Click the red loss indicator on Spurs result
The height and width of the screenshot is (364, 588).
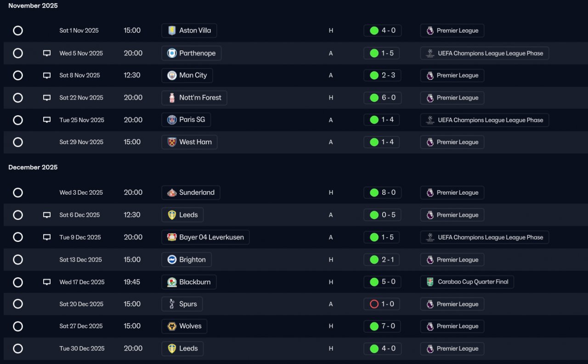click(374, 304)
